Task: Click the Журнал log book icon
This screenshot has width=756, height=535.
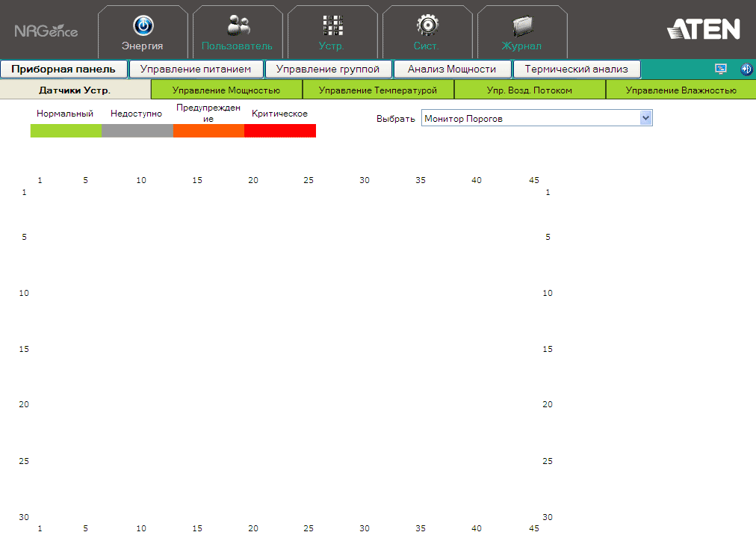Action: pyautogui.click(x=522, y=26)
